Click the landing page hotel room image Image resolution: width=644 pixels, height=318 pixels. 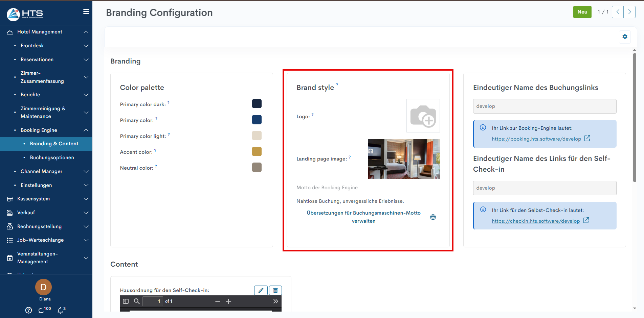point(404,159)
